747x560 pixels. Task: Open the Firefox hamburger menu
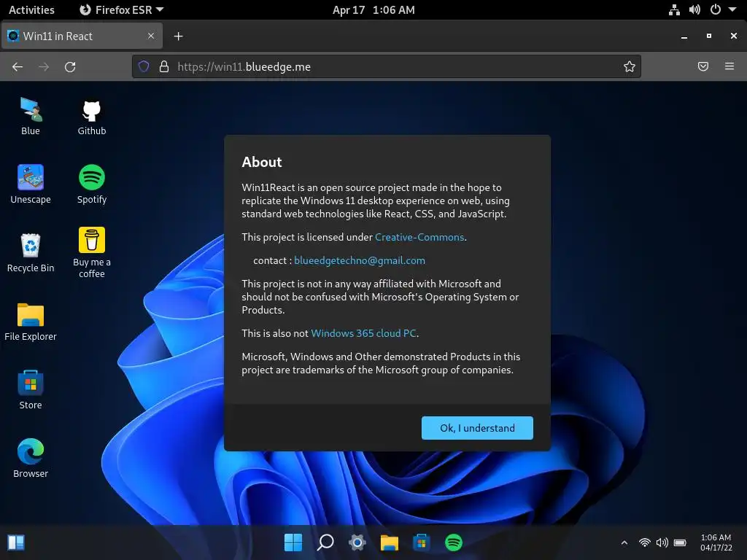tap(729, 66)
